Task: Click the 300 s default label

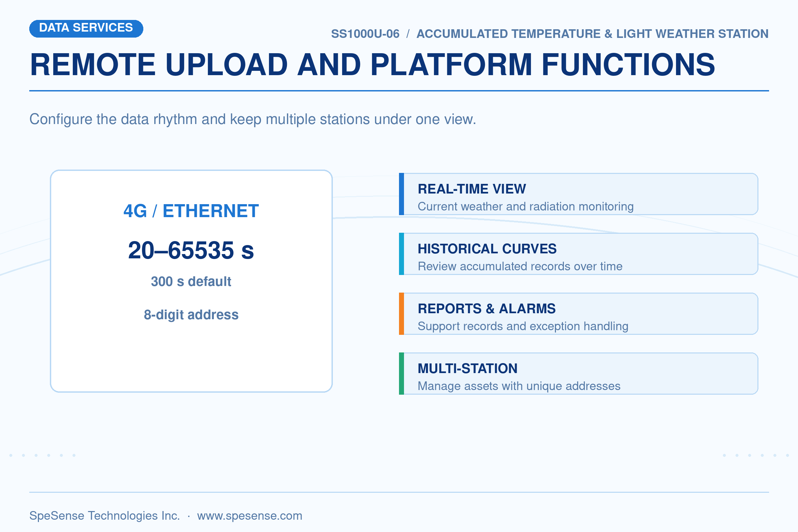Action: [x=191, y=282]
